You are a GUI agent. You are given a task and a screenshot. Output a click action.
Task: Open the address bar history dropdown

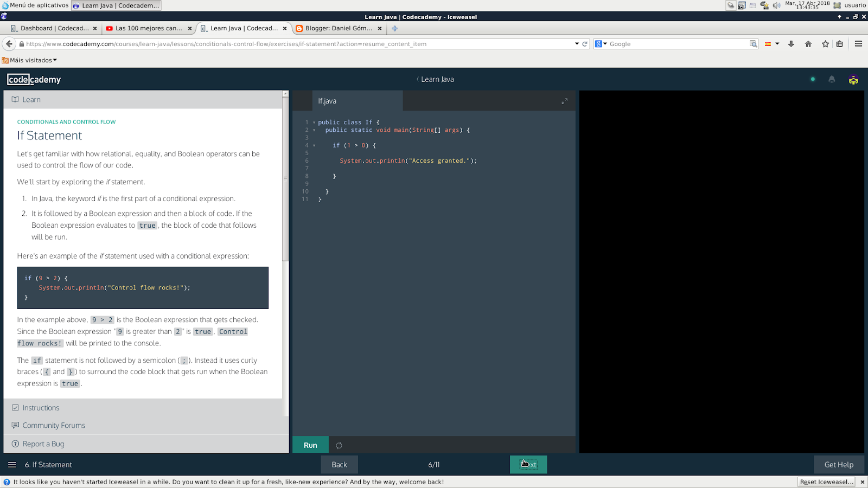[577, 44]
